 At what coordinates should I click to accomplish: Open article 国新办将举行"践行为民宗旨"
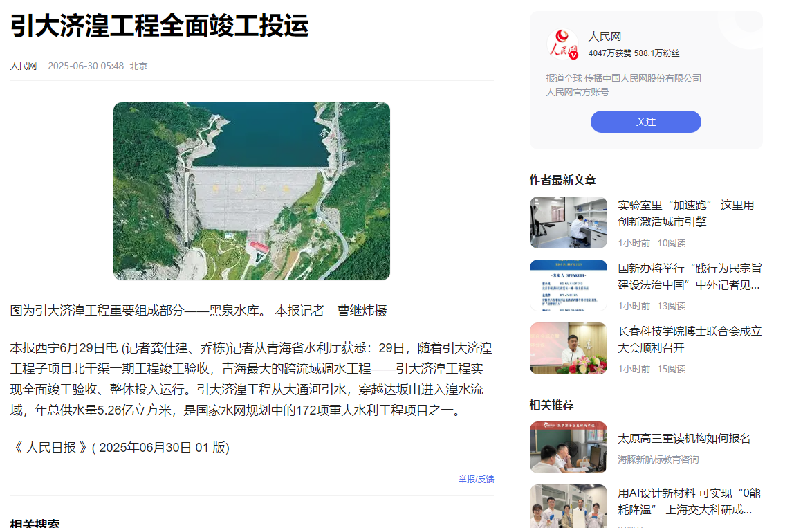690,277
